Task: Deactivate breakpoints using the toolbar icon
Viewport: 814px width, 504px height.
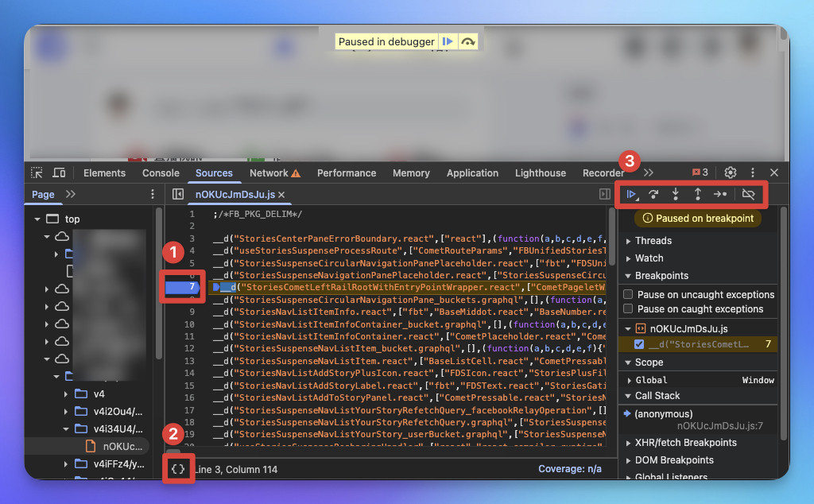Action: 748,194
